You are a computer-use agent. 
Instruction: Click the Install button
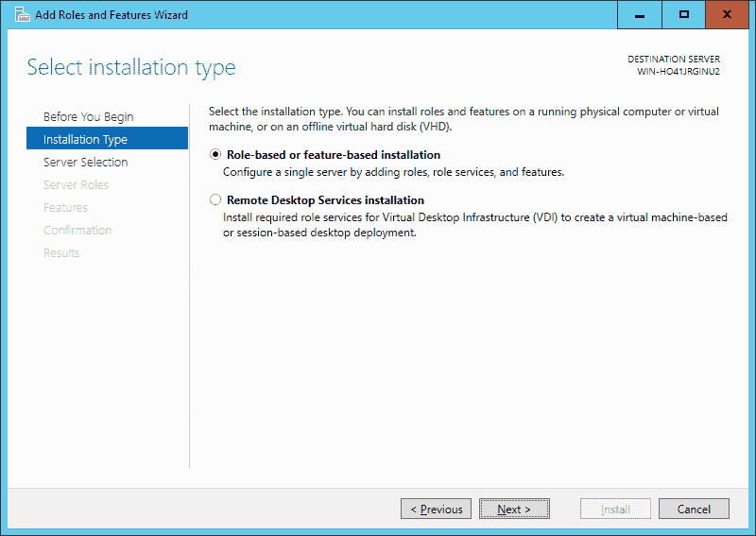(615, 509)
